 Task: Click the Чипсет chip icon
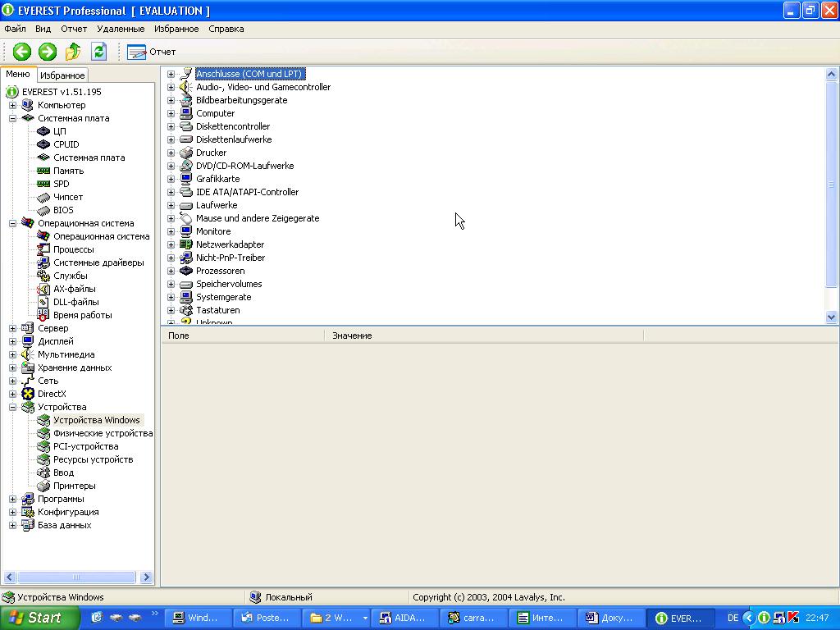(x=43, y=197)
